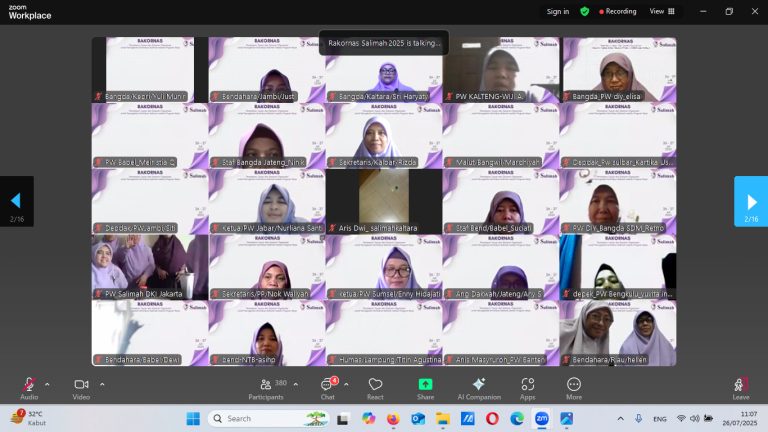The image size is (768, 432).
Task: Open AI Companion
Action: tap(479, 389)
